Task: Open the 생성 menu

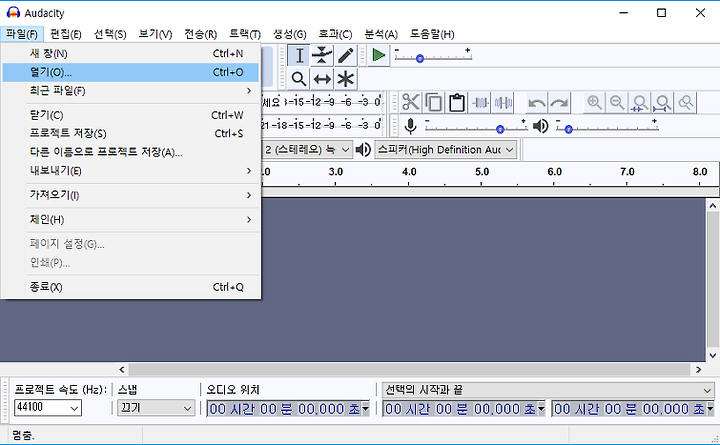Action: click(290, 34)
